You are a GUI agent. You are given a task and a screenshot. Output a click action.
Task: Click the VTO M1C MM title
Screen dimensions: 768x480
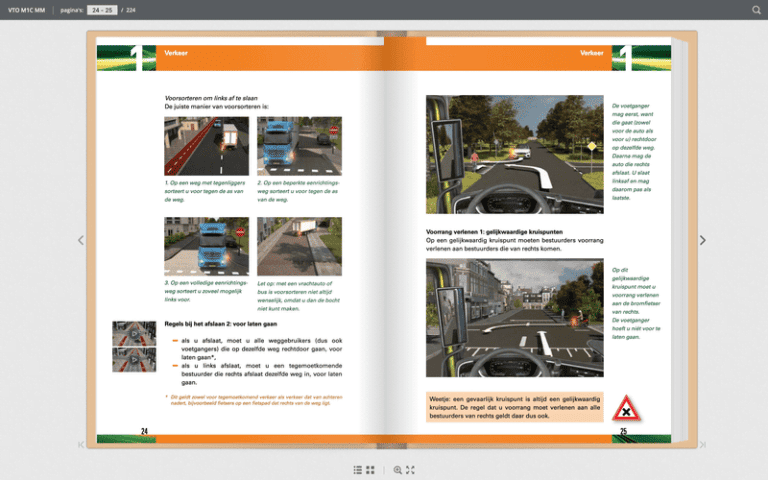click(26, 10)
